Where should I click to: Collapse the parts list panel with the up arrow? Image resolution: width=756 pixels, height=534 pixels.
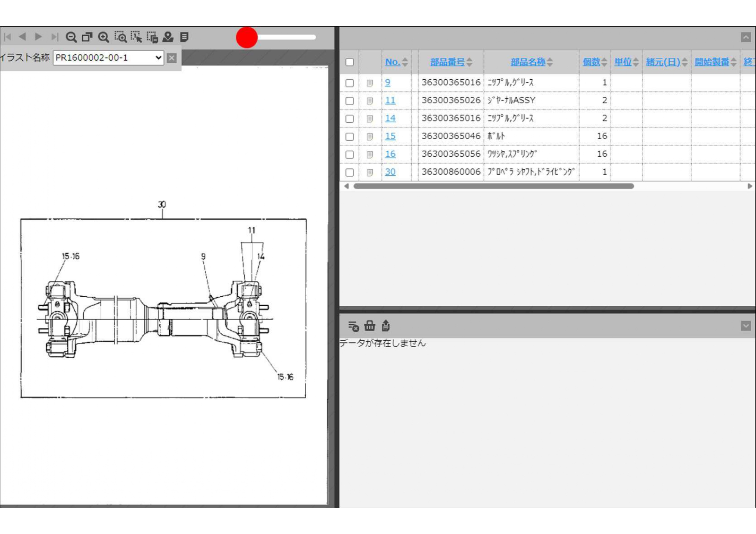click(746, 37)
